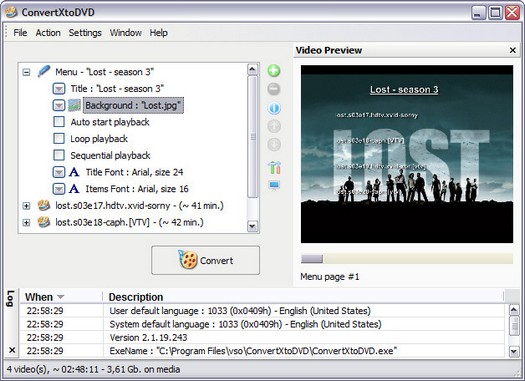Open dropdown beside Title 'Lost - season 3'
Viewport: 525px width, 381px height.
coord(59,89)
